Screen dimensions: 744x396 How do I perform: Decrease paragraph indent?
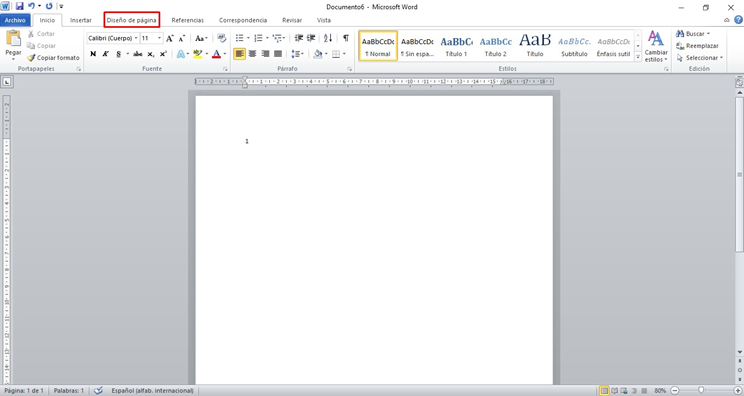click(298, 38)
